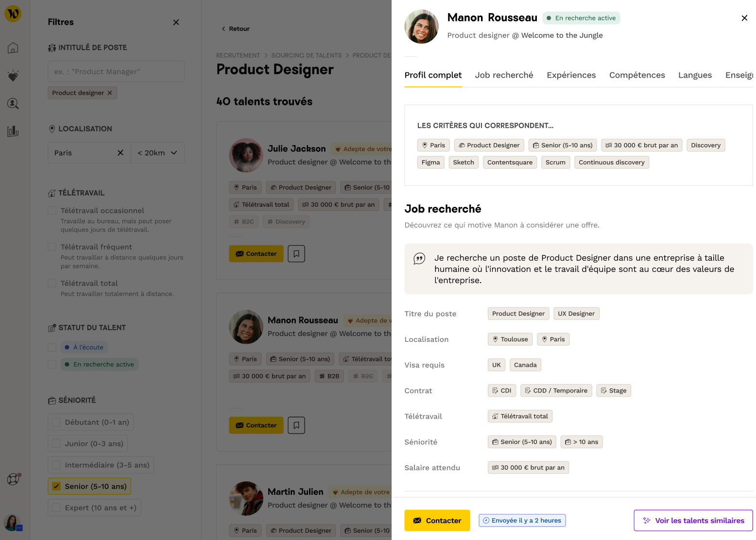Remove the Product designer filter tag
The width and height of the screenshot is (756, 540).
(110, 93)
